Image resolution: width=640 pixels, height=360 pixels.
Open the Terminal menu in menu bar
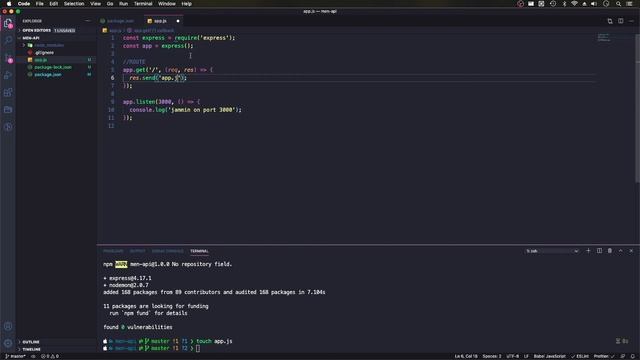point(143,4)
